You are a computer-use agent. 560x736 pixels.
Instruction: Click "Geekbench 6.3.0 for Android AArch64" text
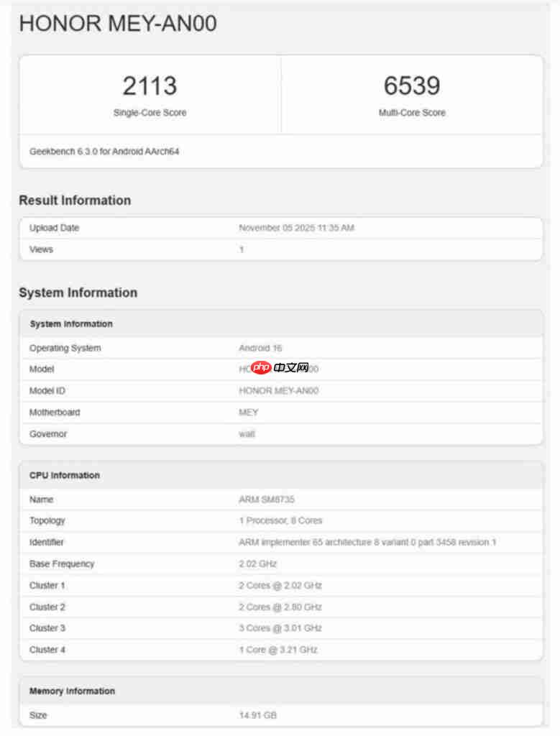point(104,152)
